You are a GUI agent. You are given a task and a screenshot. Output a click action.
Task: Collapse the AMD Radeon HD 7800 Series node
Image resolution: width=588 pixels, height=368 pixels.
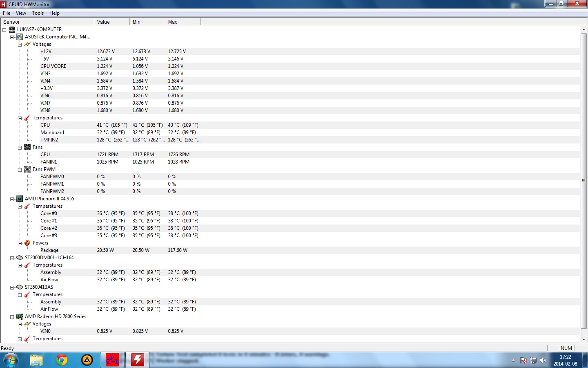[12, 317]
